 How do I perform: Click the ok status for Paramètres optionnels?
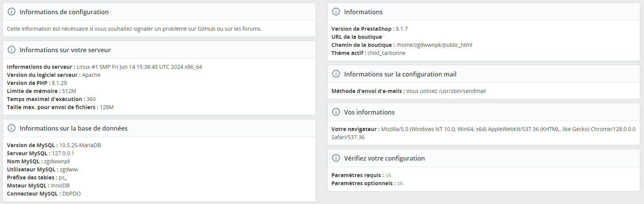[x=400, y=183]
